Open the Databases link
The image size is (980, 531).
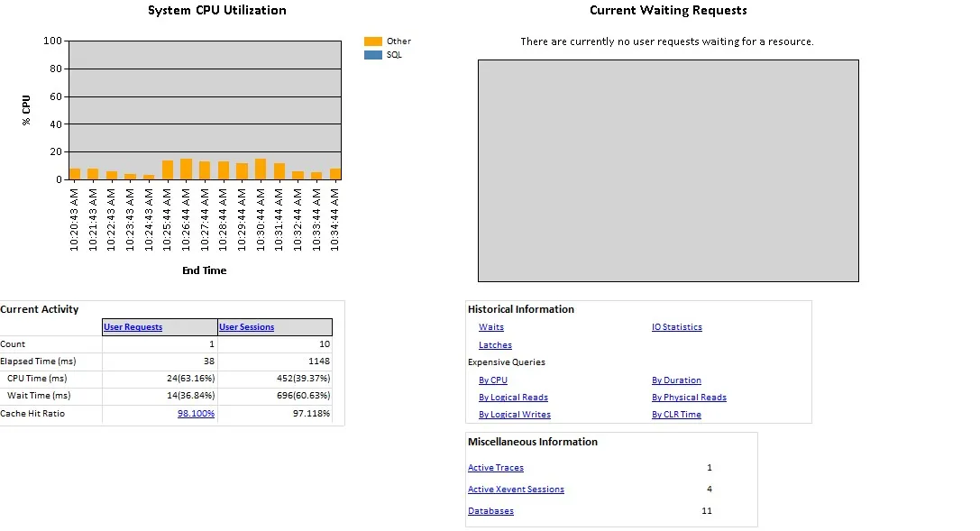click(x=490, y=511)
